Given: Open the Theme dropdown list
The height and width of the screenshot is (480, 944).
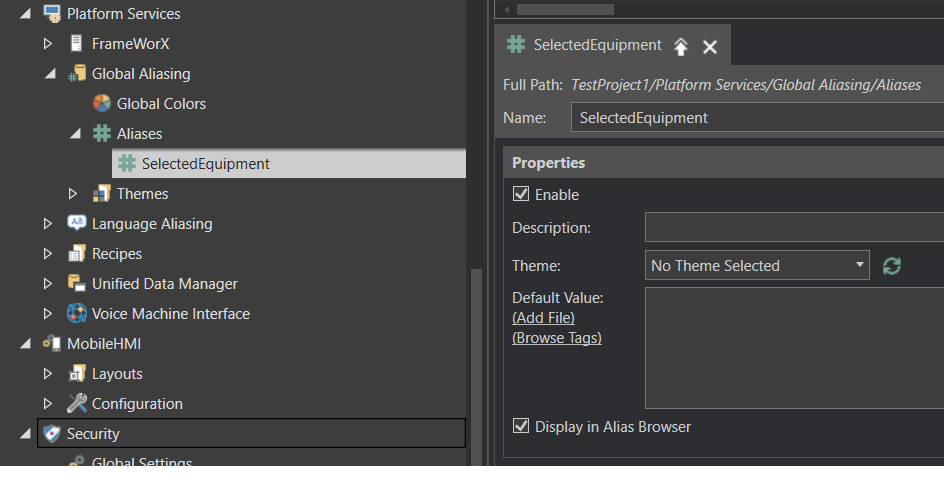Looking at the screenshot, I should point(757,266).
